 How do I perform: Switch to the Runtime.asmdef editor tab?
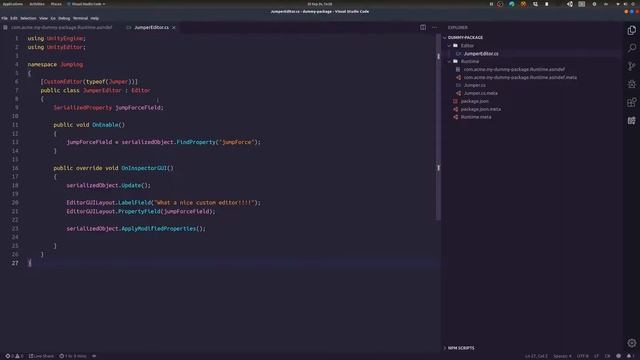click(61, 27)
